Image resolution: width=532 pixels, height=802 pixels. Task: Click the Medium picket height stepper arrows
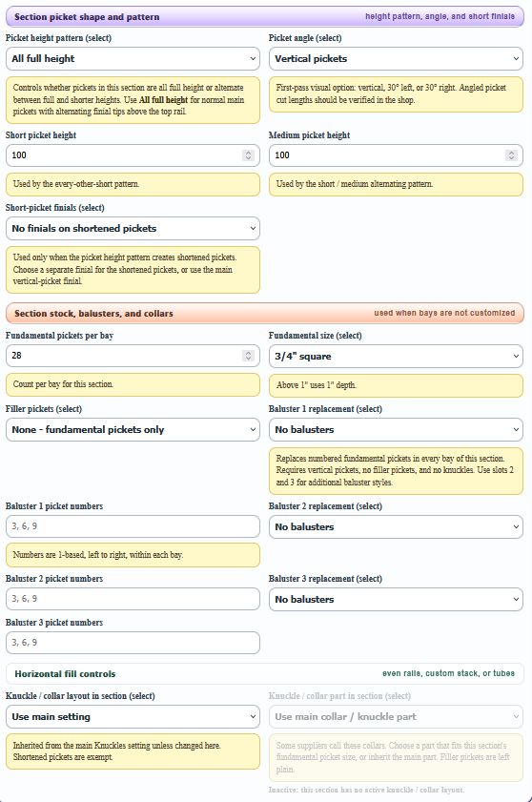(511, 155)
